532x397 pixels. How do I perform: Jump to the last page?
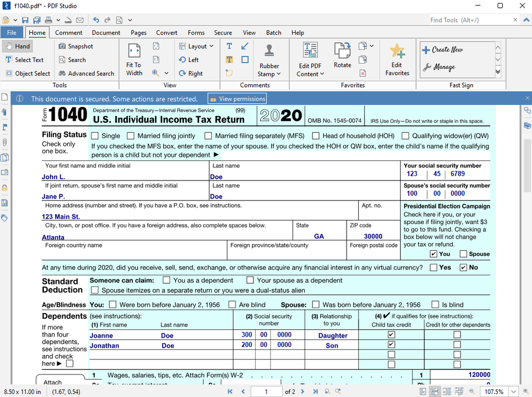pos(315,391)
